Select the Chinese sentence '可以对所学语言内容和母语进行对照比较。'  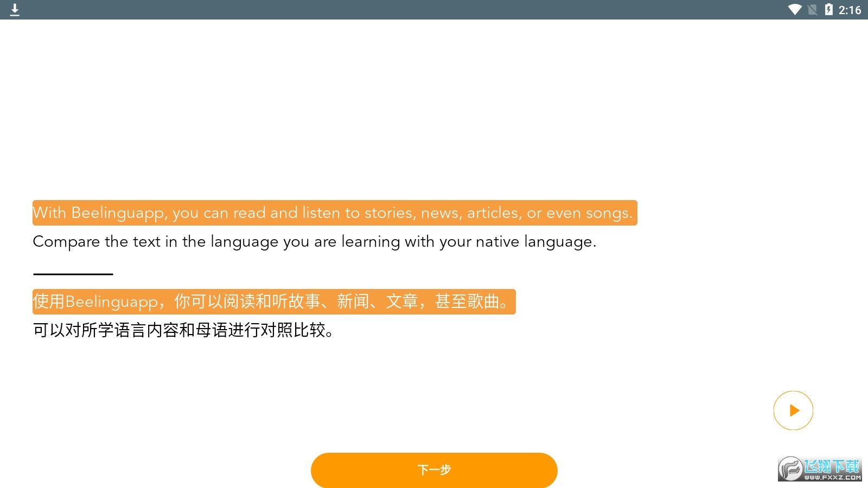tap(183, 330)
